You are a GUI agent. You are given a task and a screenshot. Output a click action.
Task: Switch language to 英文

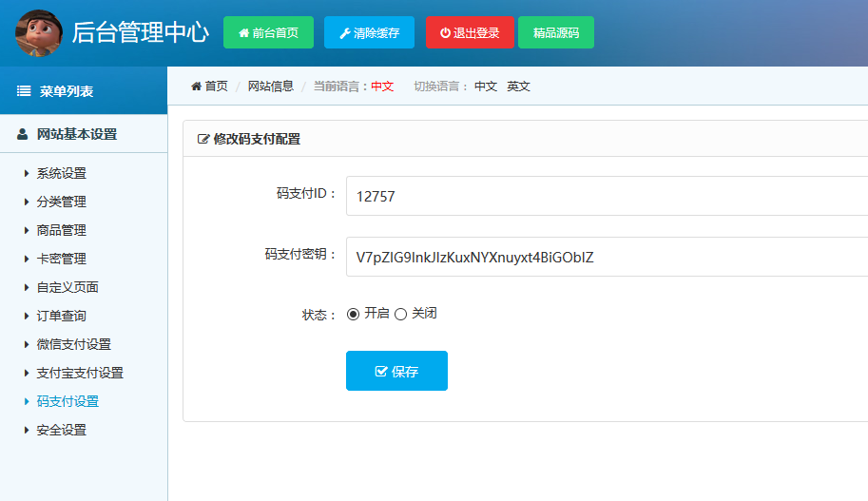coord(518,87)
